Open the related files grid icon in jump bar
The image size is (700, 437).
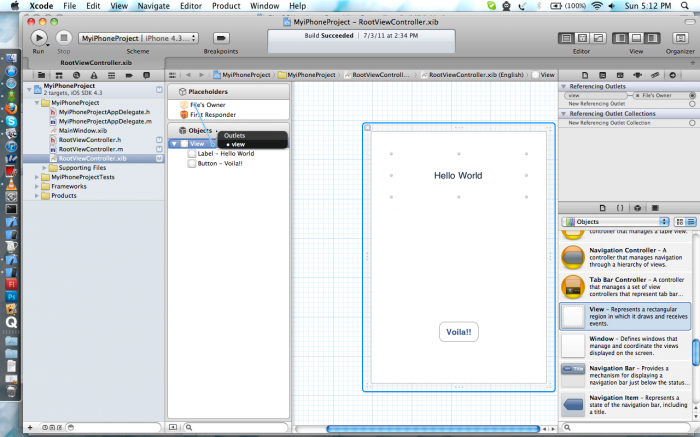click(x=172, y=75)
